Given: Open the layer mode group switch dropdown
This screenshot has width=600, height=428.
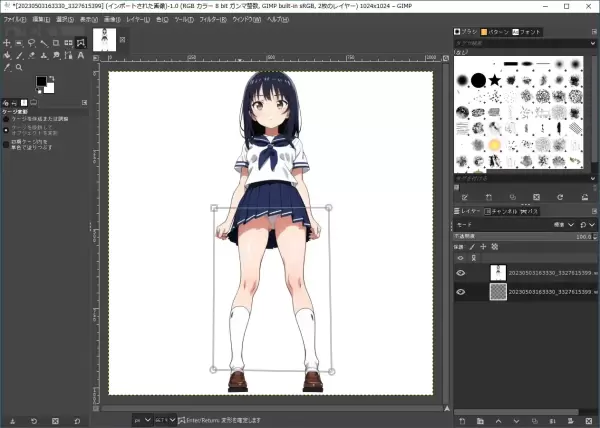Looking at the screenshot, I should (587, 225).
